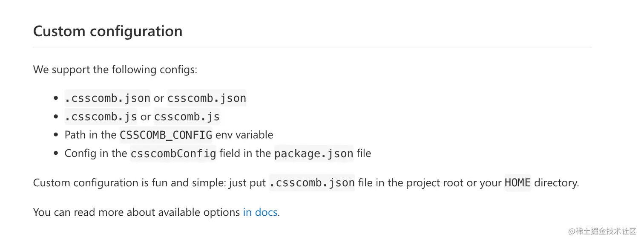Click 'csscomb.js' code without leading dot
This screenshot has height=243, width=644.
(187, 116)
